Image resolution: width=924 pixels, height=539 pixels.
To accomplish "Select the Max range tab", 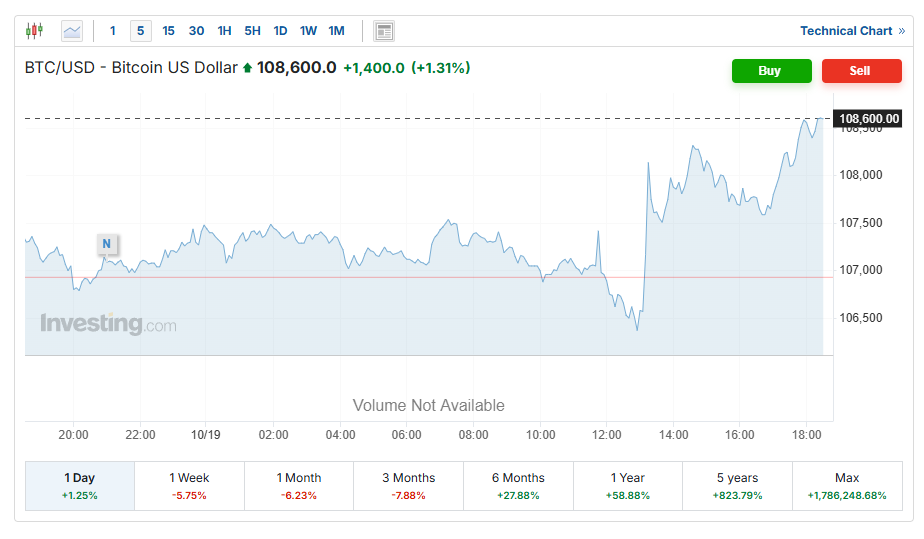I will [x=846, y=485].
